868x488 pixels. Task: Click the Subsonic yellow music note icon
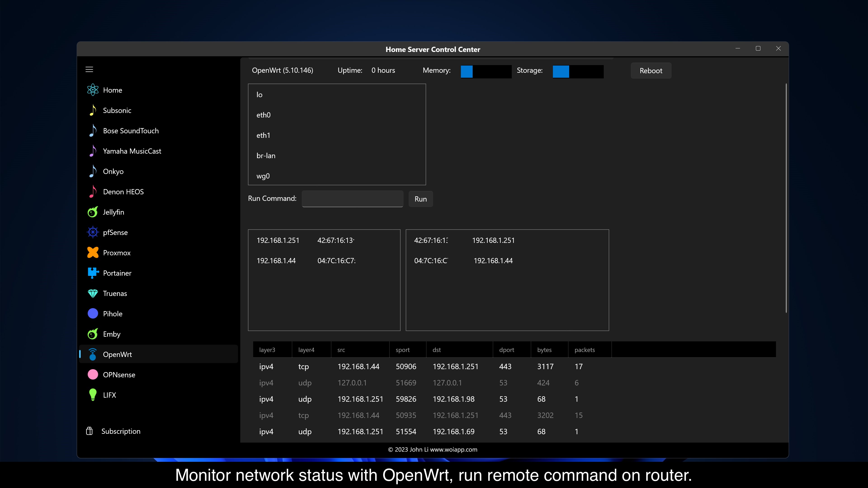[93, 110]
